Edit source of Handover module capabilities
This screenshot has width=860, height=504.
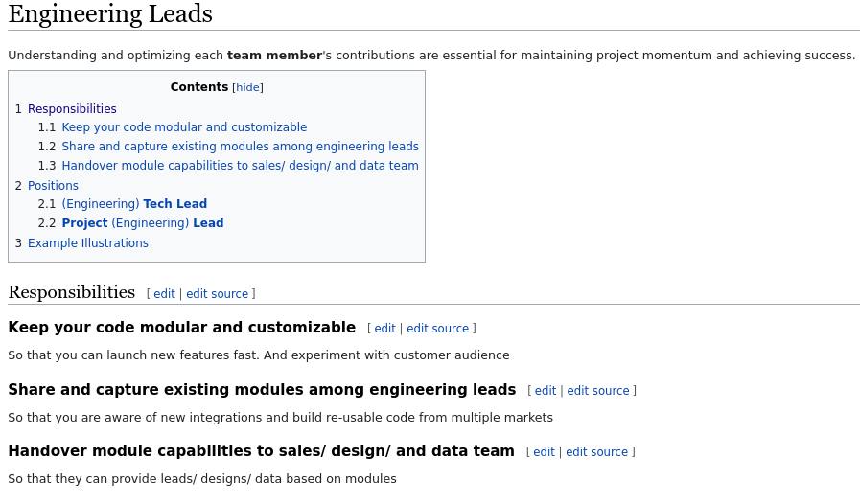point(596,452)
